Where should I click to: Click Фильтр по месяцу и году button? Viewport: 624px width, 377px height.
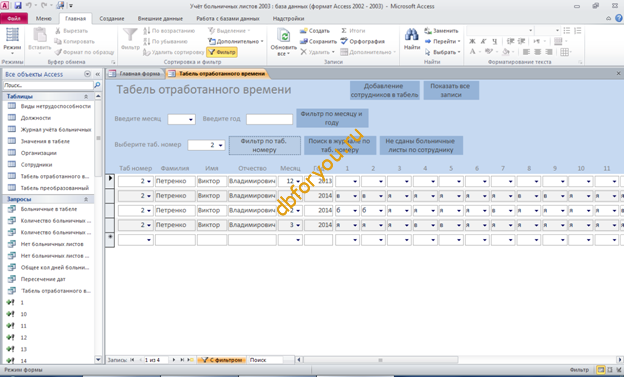pyautogui.click(x=332, y=118)
